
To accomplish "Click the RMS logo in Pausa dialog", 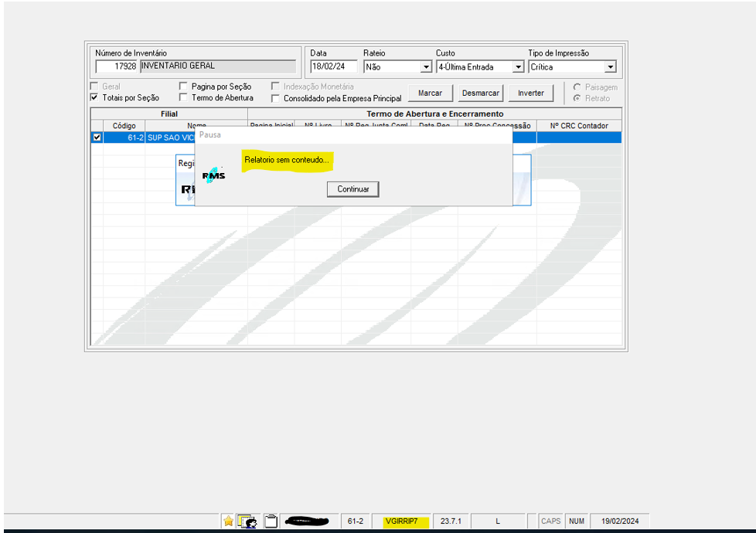I will (214, 176).
